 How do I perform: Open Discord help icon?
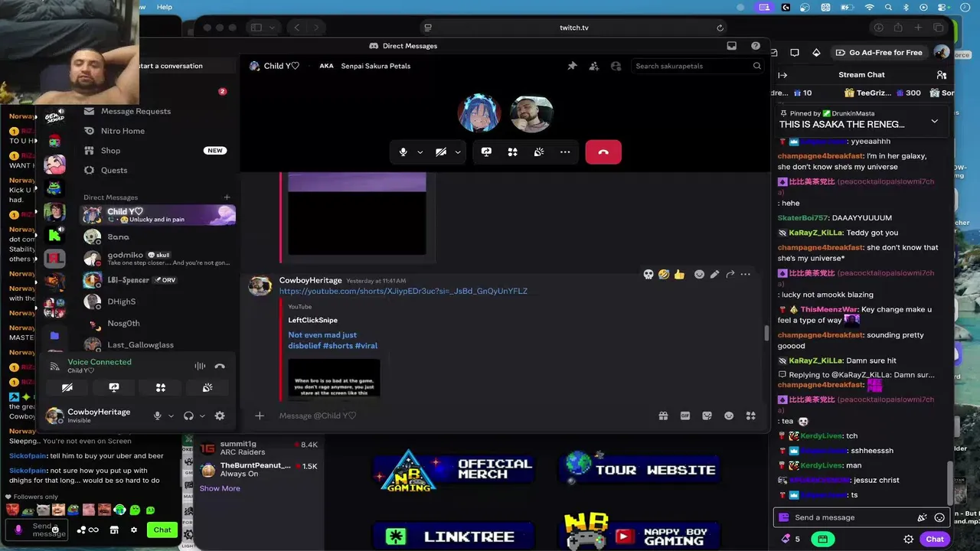[x=756, y=46]
